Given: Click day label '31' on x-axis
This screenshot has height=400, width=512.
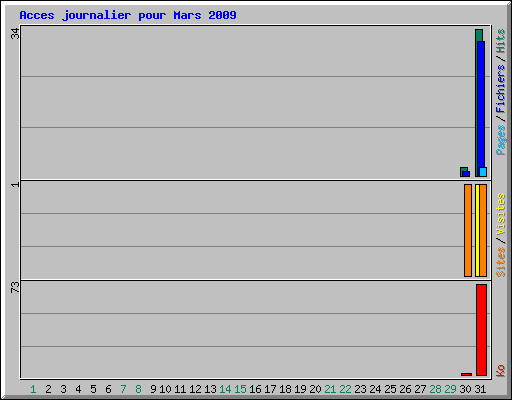Looking at the screenshot, I should coord(480,389).
